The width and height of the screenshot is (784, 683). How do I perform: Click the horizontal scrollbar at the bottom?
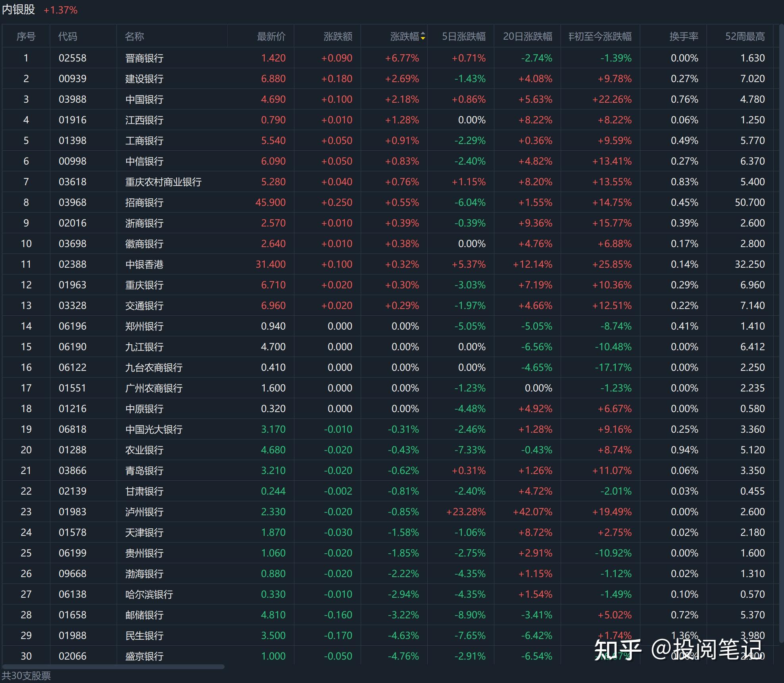click(x=113, y=667)
